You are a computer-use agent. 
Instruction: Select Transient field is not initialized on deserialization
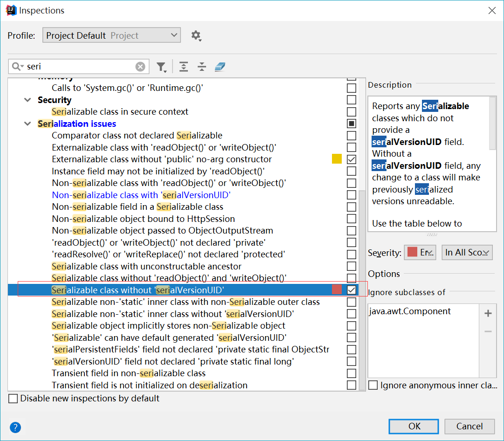point(150,385)
